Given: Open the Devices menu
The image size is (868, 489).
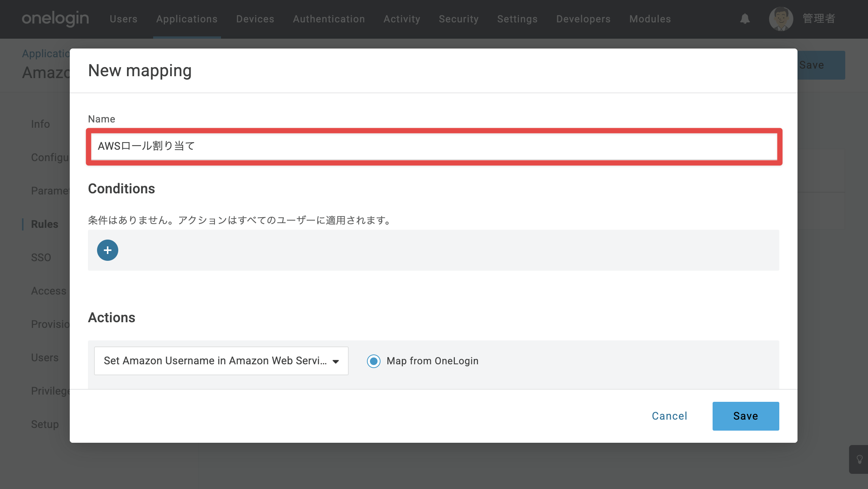Looking at the screenshot, I should 255,19.
